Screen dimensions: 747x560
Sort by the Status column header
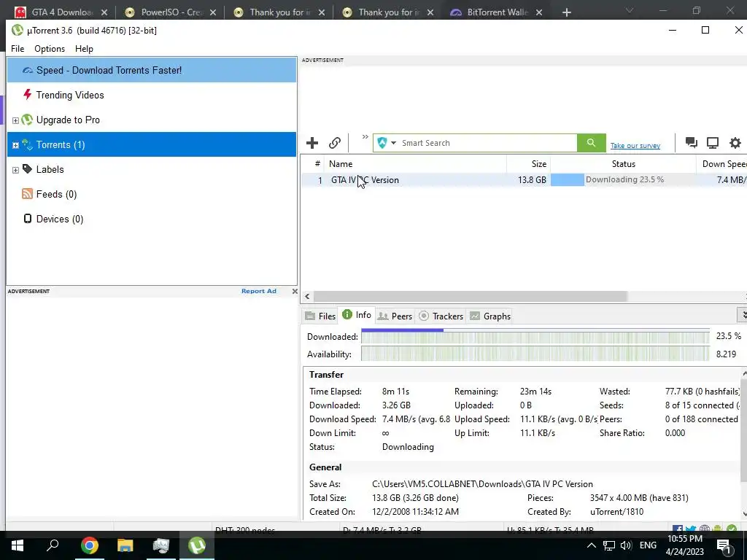pyautogui.click(x=623, y=164)
